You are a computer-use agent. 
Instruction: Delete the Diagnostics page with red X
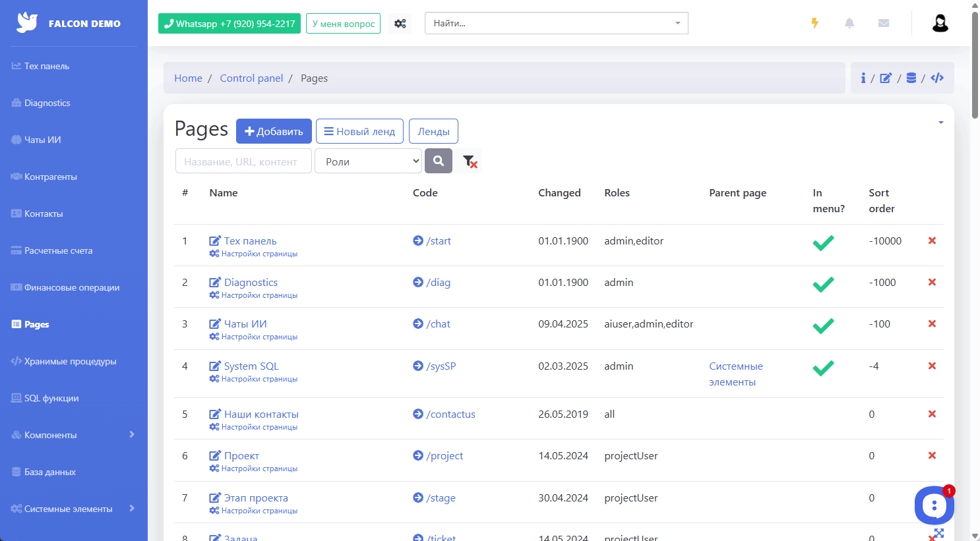[x=932, y=282]
